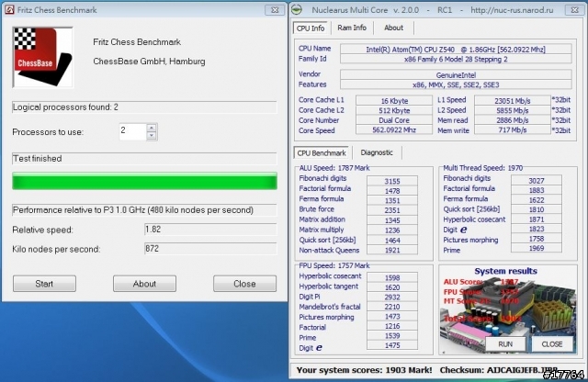Click Mem write value 717 Mb/s
The width and height of the screenshot is (588, 382).
[513, 130]
